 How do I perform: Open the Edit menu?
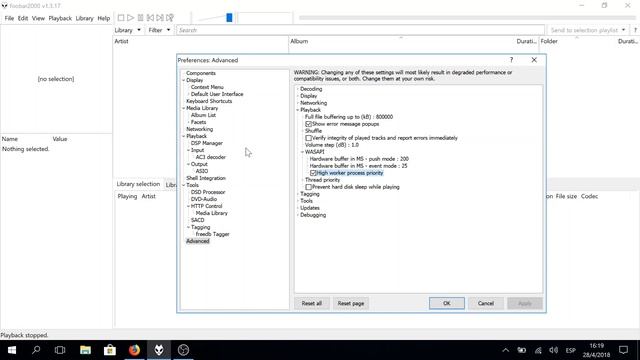pos(23,18)
